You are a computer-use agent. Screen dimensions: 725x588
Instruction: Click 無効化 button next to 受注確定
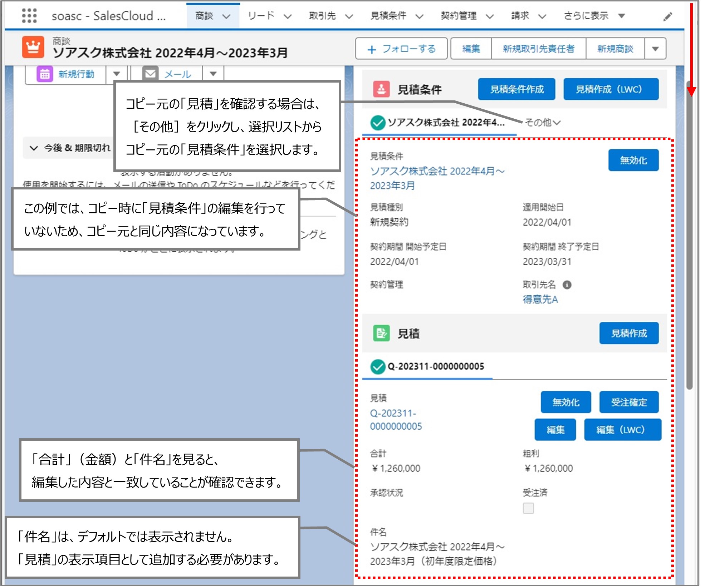[x=565, y=402]
